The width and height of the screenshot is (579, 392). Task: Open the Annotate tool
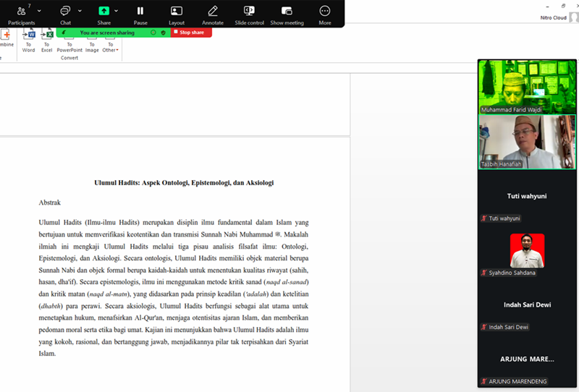point(213,14)
